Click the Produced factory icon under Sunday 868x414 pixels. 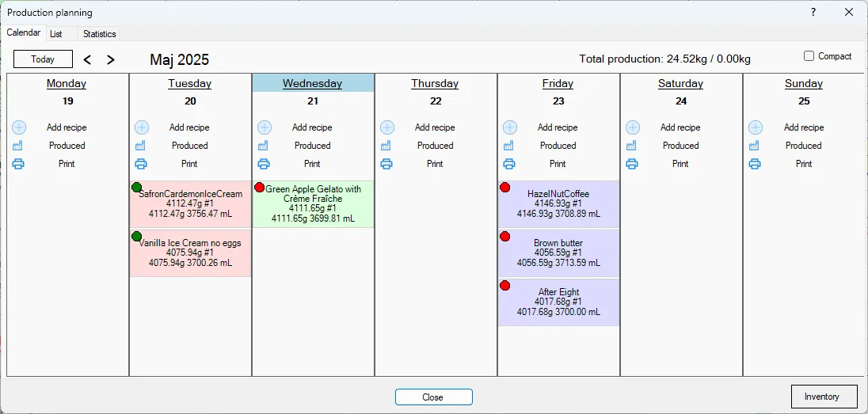[x=755, y=146]
